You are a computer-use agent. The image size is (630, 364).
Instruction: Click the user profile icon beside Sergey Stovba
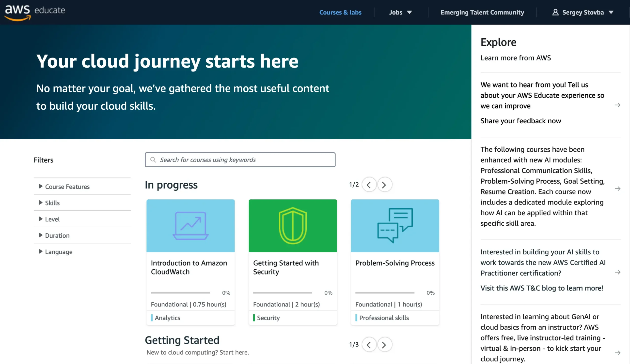[x=555, y=12]
